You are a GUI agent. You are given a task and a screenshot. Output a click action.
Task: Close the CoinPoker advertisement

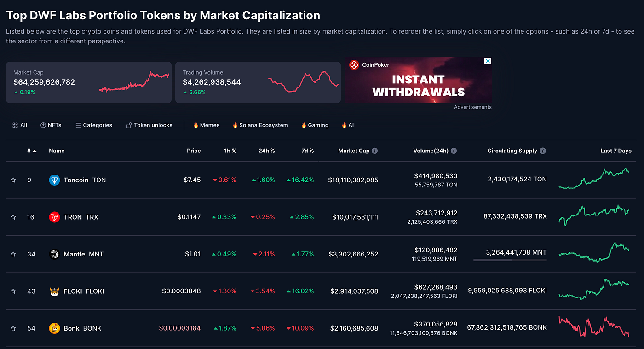pyautogui.click(x=488, y=61)
